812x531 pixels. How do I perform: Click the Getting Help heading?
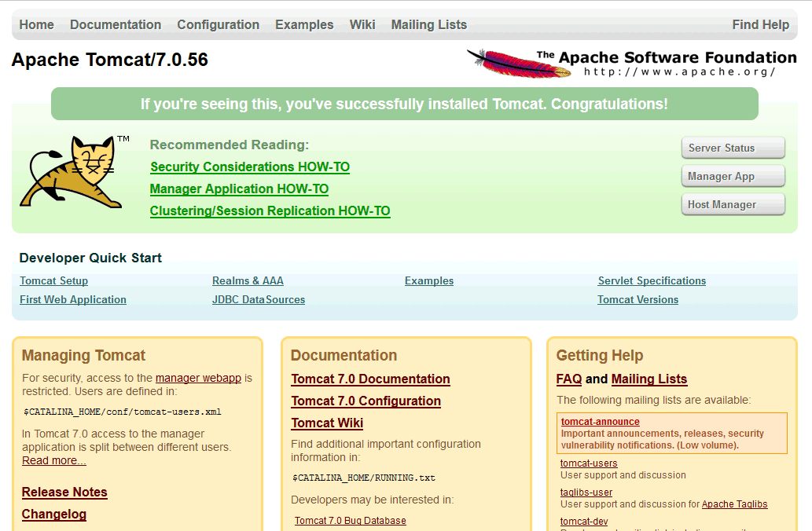(600, 355)
